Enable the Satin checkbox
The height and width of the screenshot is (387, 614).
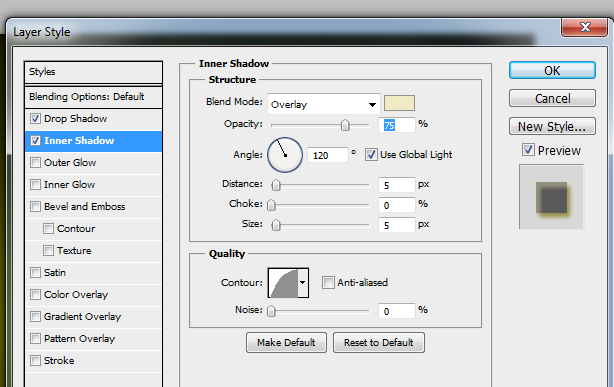point(35,272)
